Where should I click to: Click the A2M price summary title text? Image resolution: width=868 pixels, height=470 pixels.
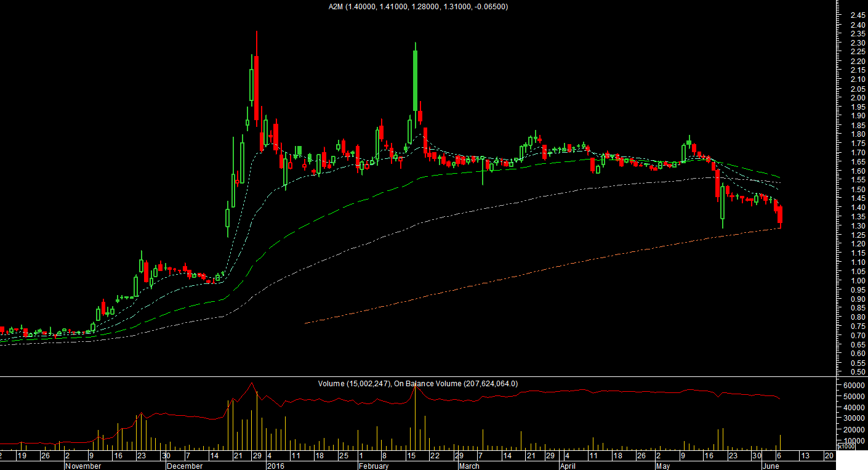(x=418, y=6)
